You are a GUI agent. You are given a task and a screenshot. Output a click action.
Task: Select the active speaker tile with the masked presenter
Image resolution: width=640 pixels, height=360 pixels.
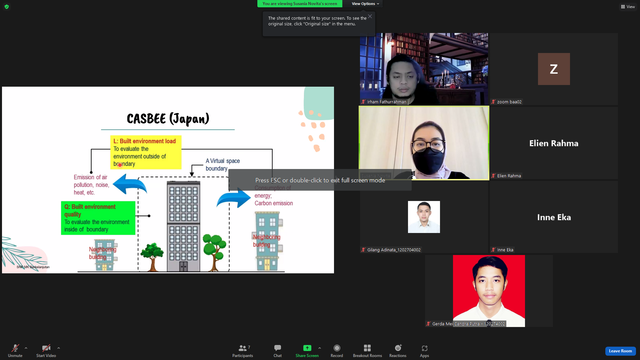tap(424, 143)
